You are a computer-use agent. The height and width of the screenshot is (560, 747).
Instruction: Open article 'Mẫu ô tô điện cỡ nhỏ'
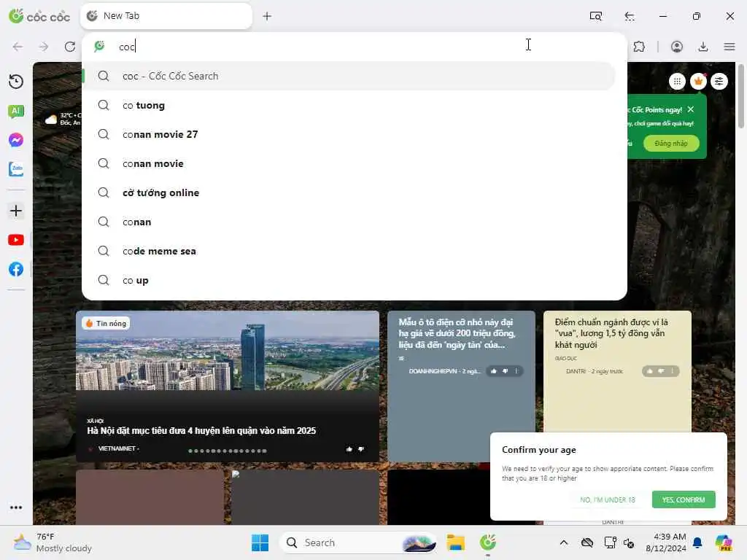point(457,333)
